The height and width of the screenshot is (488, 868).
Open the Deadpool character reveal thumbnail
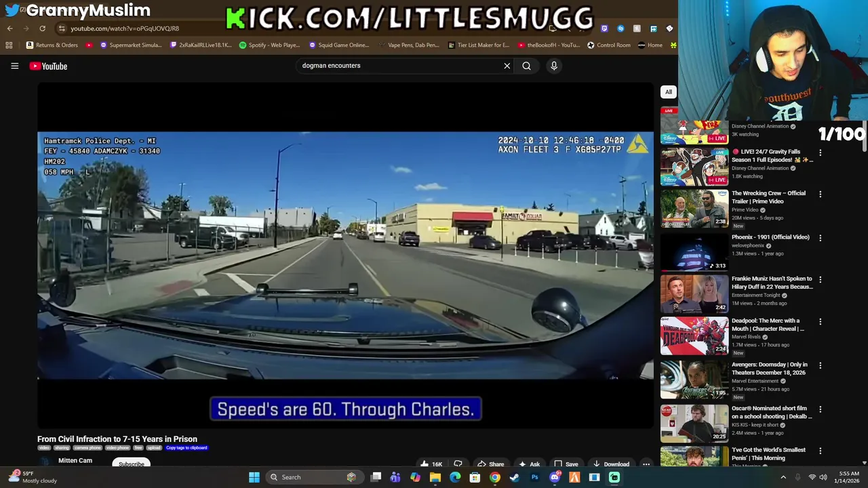tap(694, 335)
